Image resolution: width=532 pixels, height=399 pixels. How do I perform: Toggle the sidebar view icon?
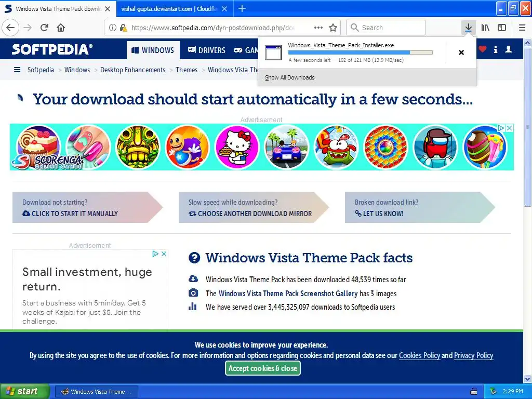click(x=502, y=28)
